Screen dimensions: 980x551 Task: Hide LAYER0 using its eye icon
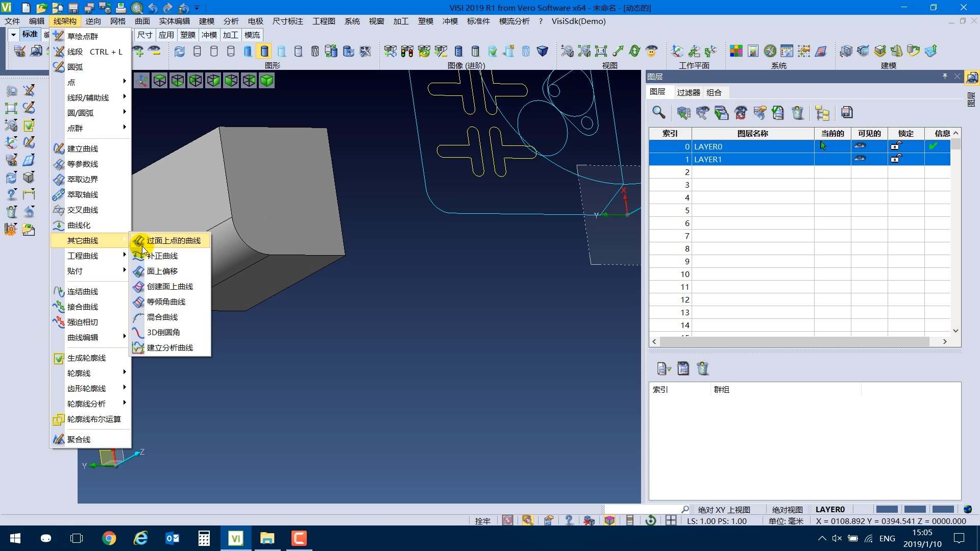(x=860, y=146)
